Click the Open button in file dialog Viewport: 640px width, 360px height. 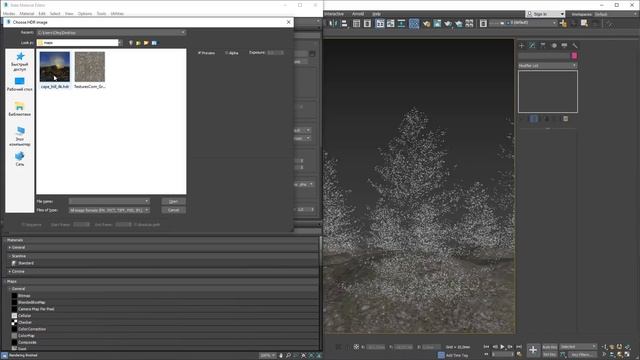pos(173,201)
